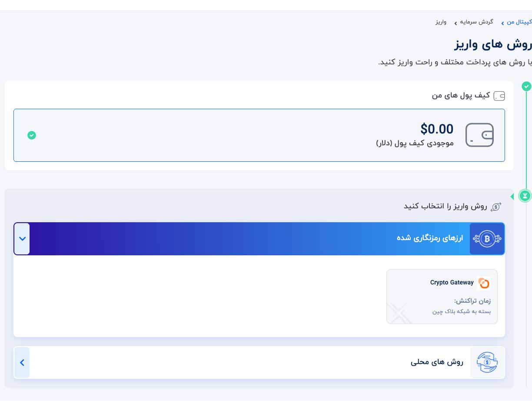Toggle the checkmark on the wallet balance card
532x401 pixels.
[x=32, y=135]
